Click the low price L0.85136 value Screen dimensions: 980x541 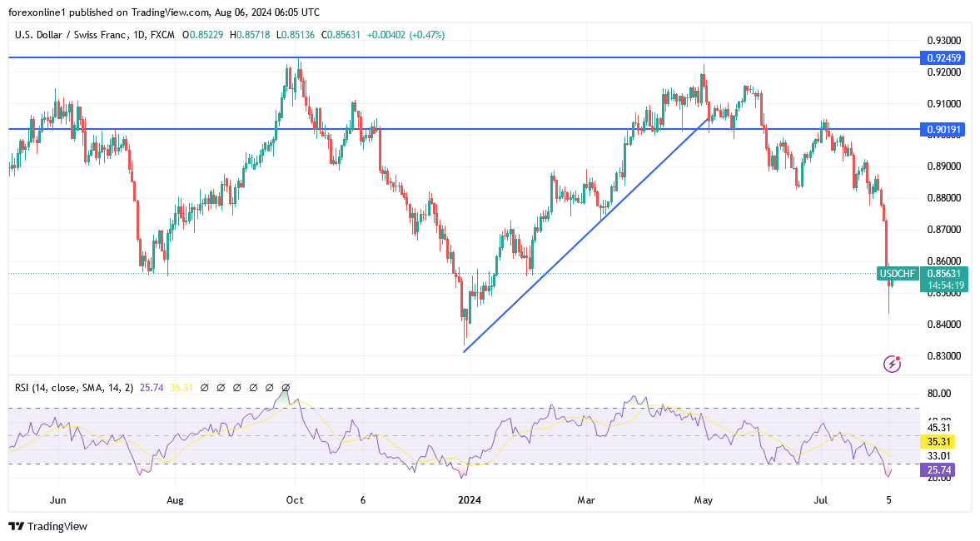tap(296, 35)
